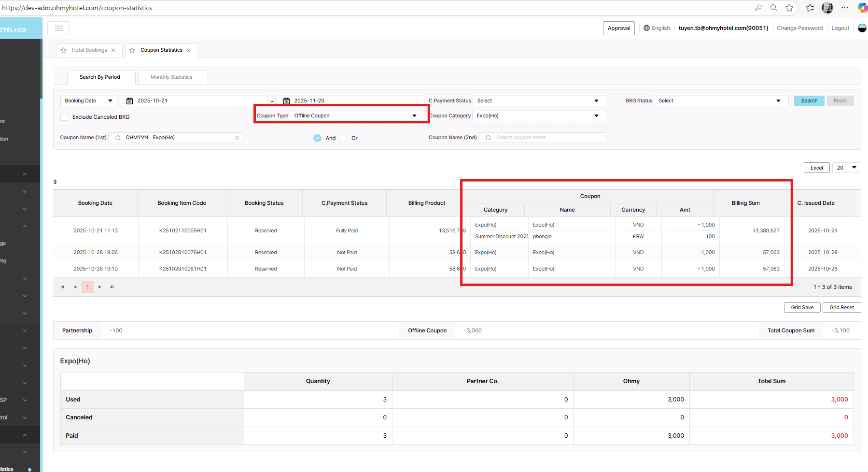This screenshot has height=472, width=868.
Task: Close the Hotel Bookings tab
Action: [x=113, y=50]
